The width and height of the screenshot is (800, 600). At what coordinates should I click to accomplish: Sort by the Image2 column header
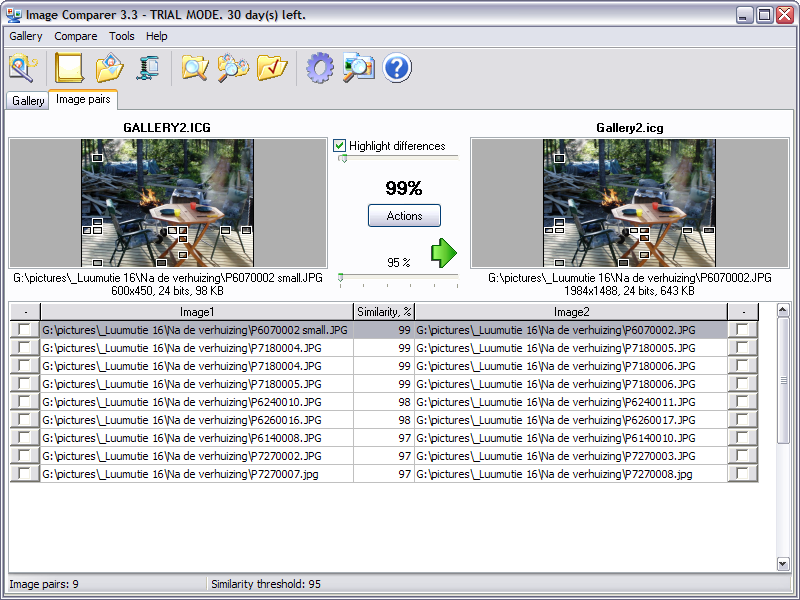571,312
